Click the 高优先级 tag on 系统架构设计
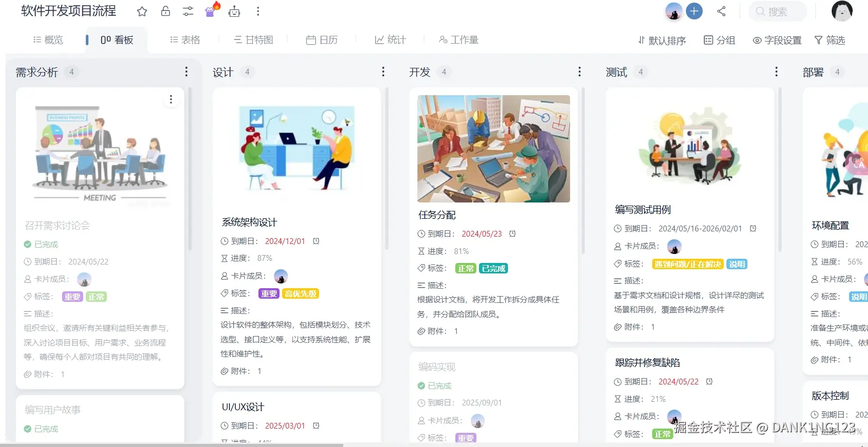Viewport: 868px width, 447px height. [x=301, y=293]
